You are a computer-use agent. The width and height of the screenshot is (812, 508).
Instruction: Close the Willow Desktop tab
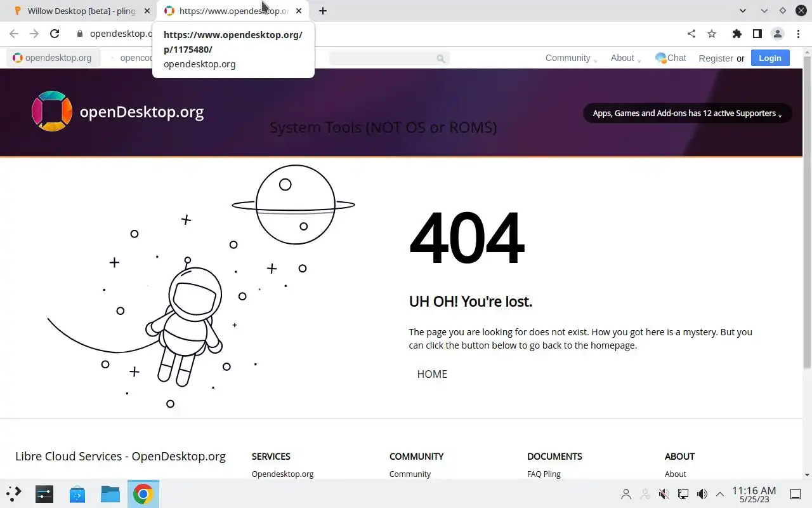coord(147,11)
